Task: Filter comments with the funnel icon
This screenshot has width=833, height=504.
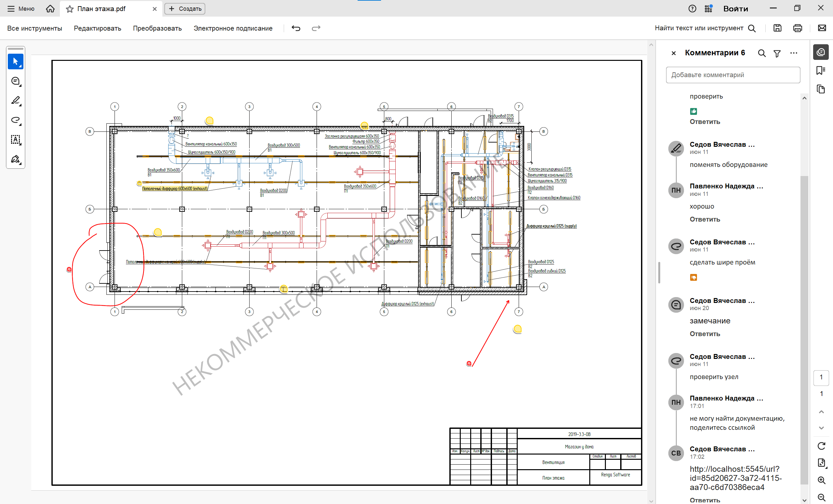Action: click(777, 53)
